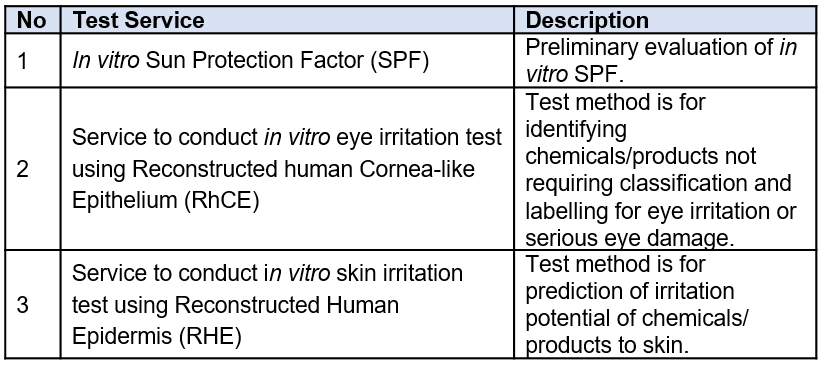
Task: Click the text 'serious eye damage.'
Action: click(x=630, y=239)
